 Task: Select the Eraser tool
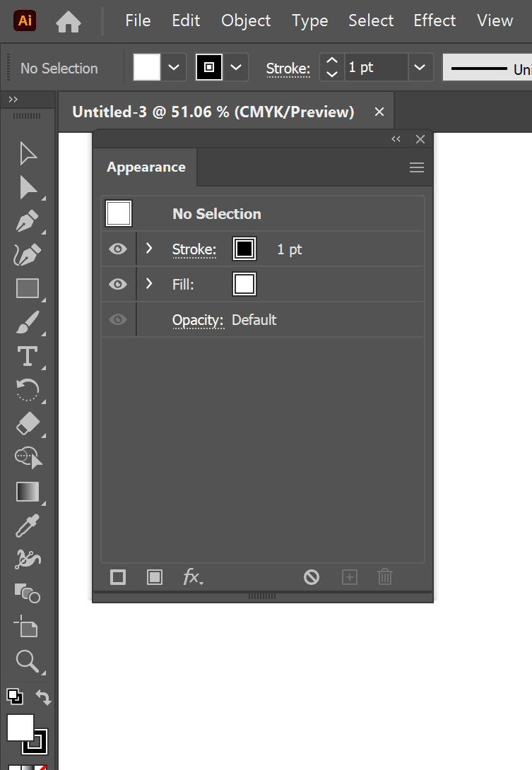point(27,424)
